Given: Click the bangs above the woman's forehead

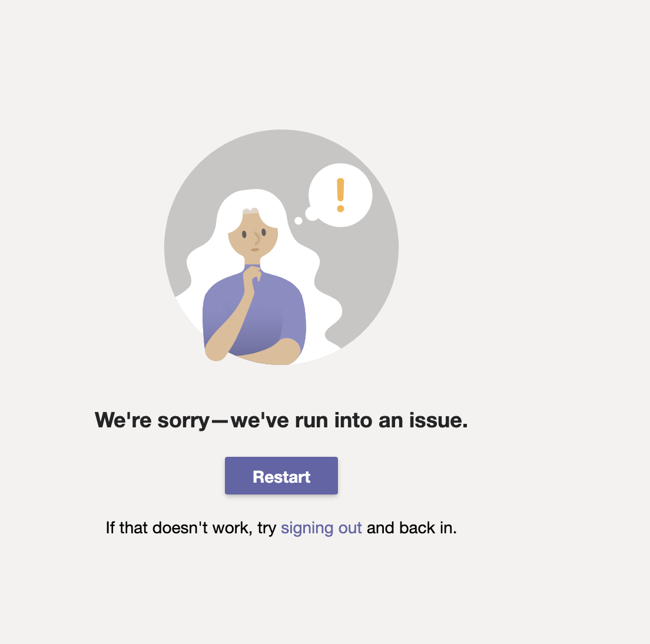Looking at the screenshot, I should (251, 211).
